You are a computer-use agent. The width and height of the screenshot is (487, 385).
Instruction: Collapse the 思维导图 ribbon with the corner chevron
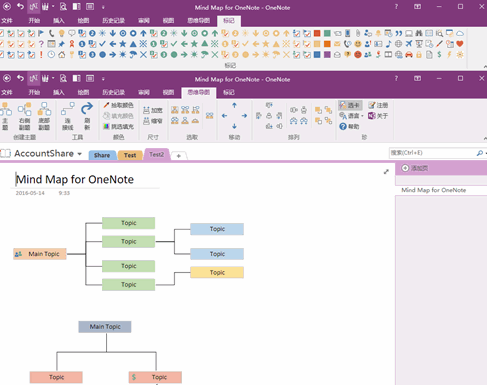[485, 138]
